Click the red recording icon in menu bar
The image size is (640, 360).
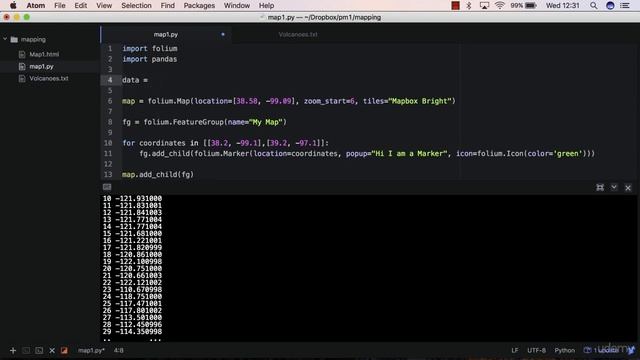pos(456,5)
